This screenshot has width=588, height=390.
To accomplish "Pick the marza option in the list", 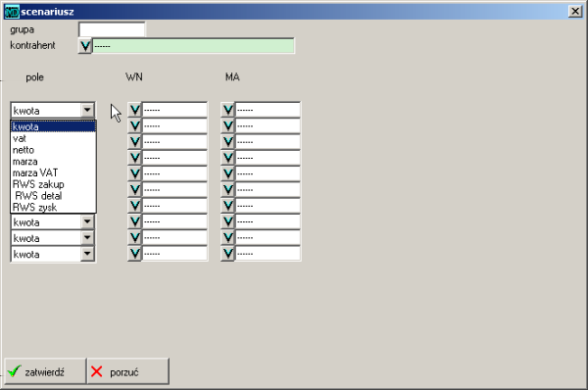I will [x=53, y=162].
